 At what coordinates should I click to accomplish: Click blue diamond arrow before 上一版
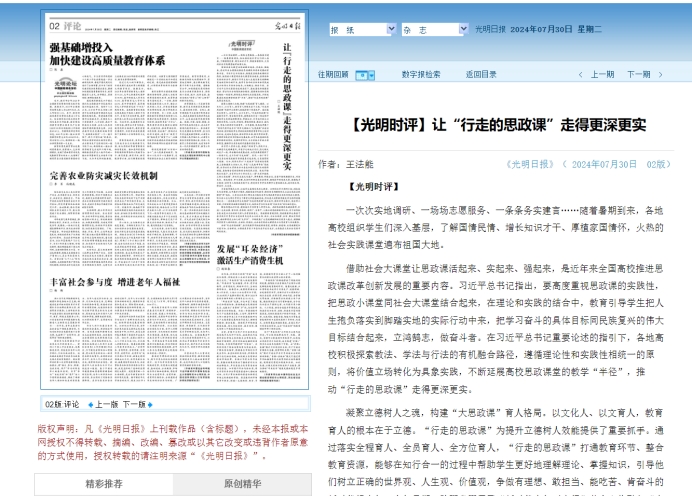pyautogui.click(x=88, y=405)
